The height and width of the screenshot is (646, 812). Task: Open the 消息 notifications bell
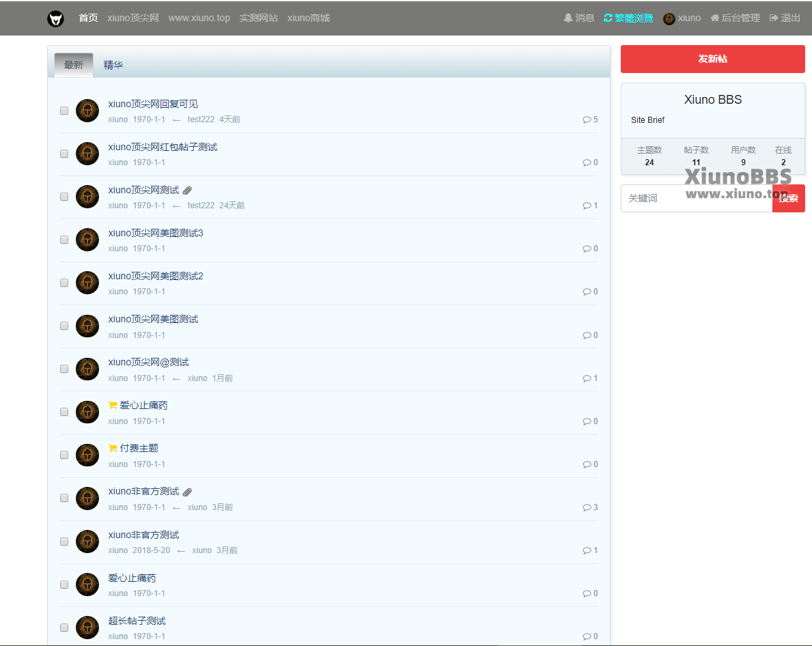pyautogui.click(x=579, y=18)
